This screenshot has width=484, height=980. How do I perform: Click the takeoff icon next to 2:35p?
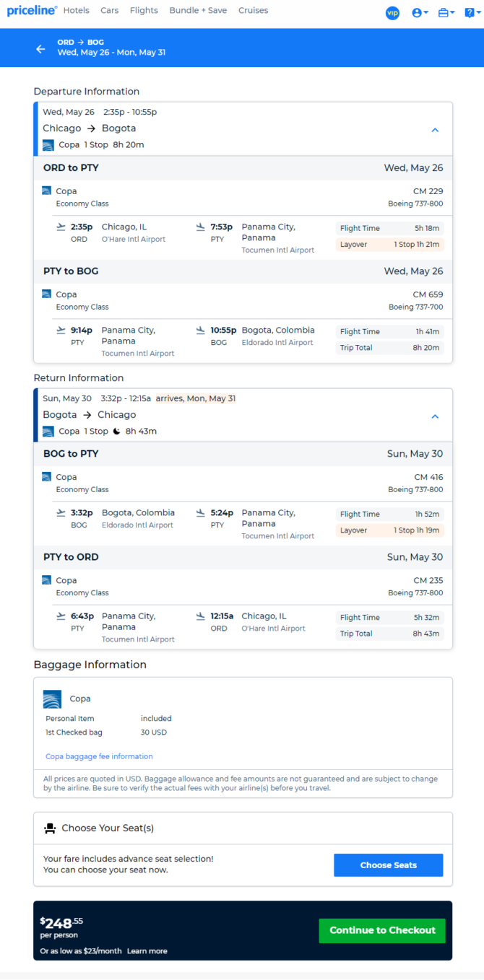pos(61,227)
